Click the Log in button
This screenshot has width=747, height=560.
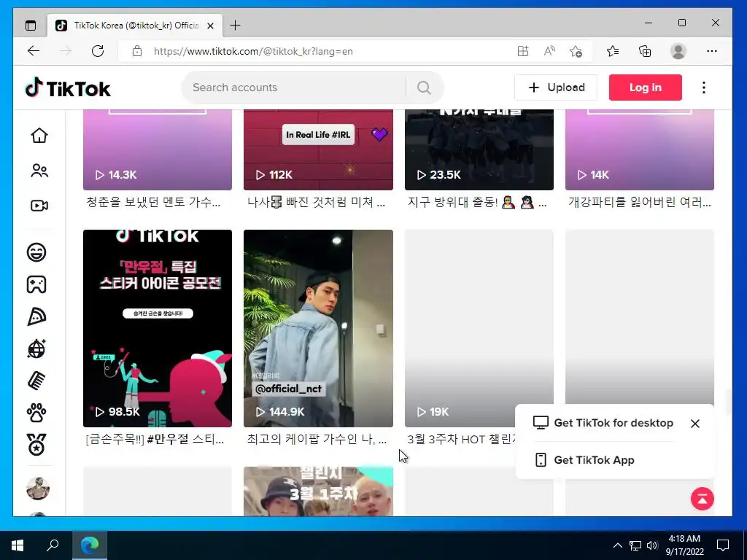pyautogui.click(x=645, y=87)
